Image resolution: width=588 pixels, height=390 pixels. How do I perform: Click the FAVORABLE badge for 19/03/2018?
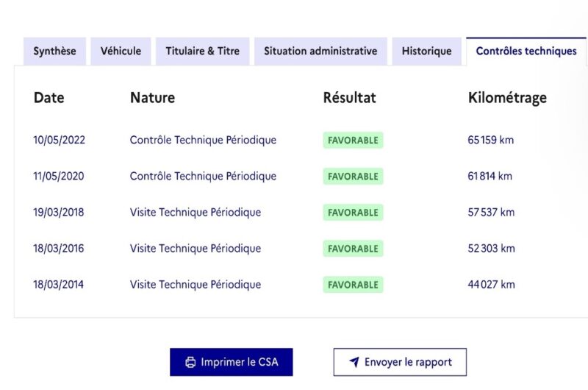point(353,213)
